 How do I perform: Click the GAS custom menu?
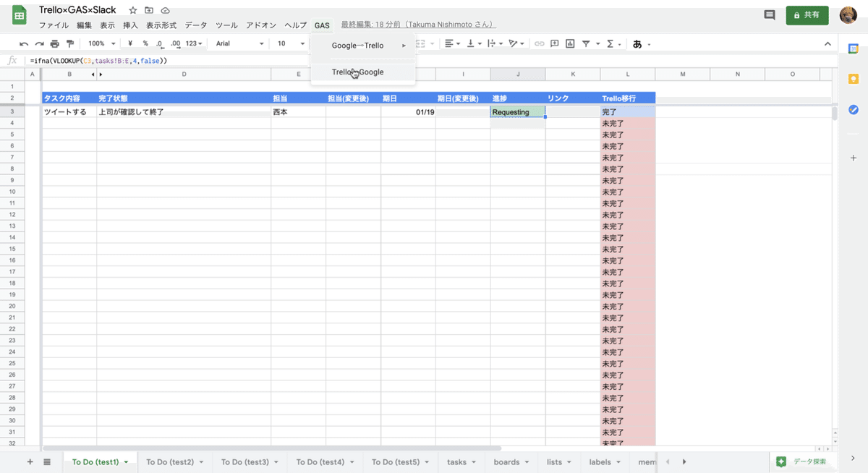pos(322,25)
